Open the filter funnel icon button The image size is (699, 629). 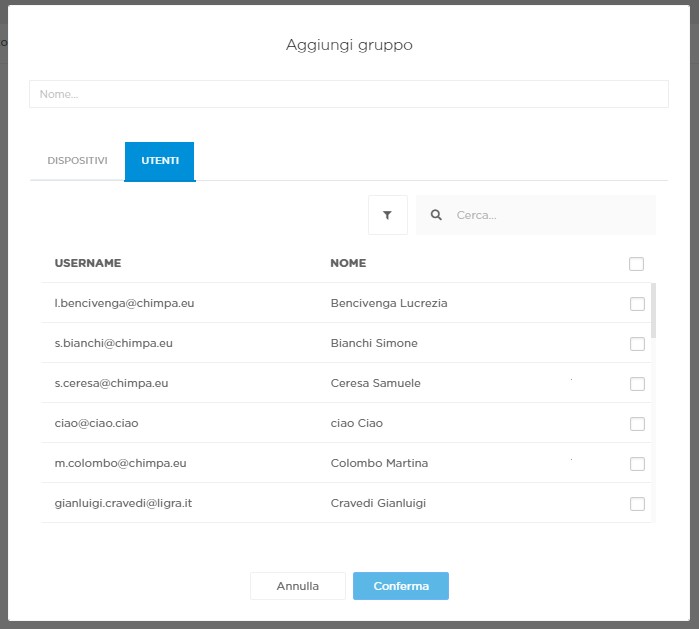(x=387, y=215)
